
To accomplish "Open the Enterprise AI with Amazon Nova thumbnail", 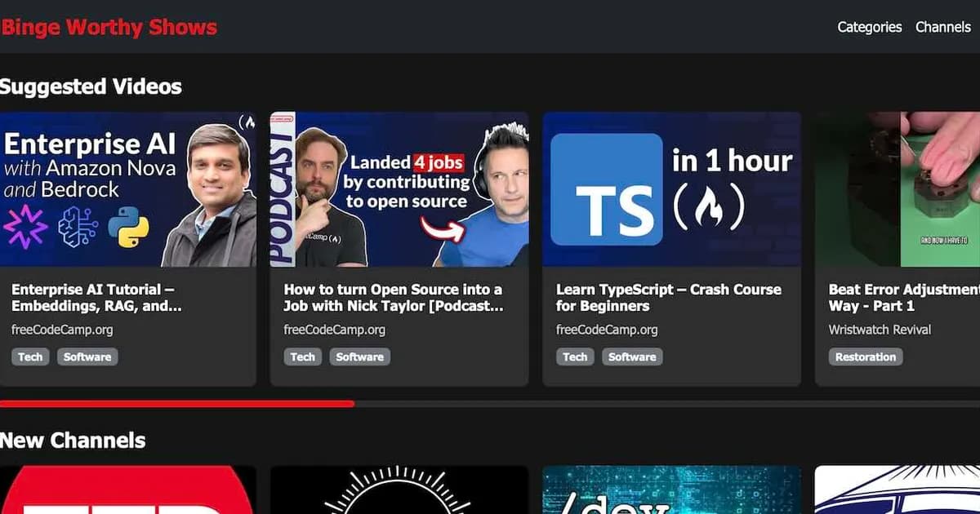I will (127, 189).
